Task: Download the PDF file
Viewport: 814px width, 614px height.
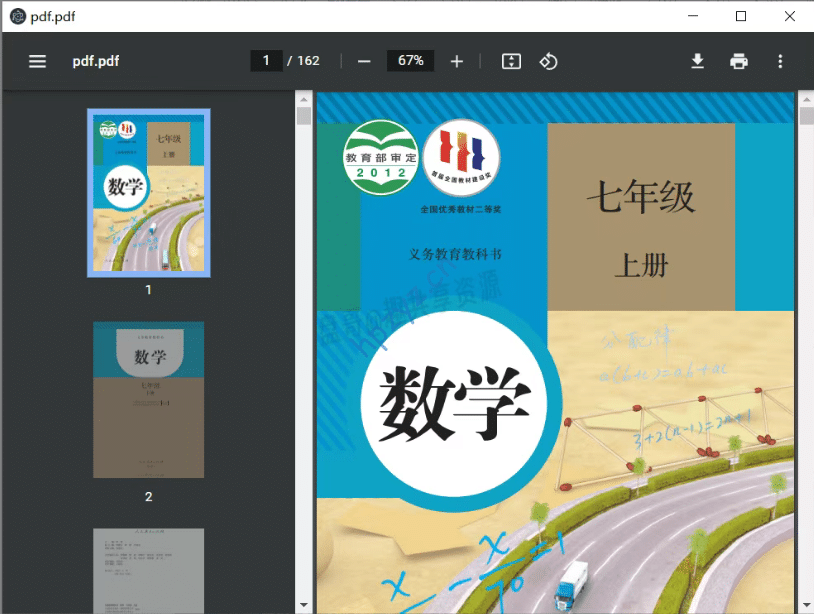Action: (x=698, y=61)
